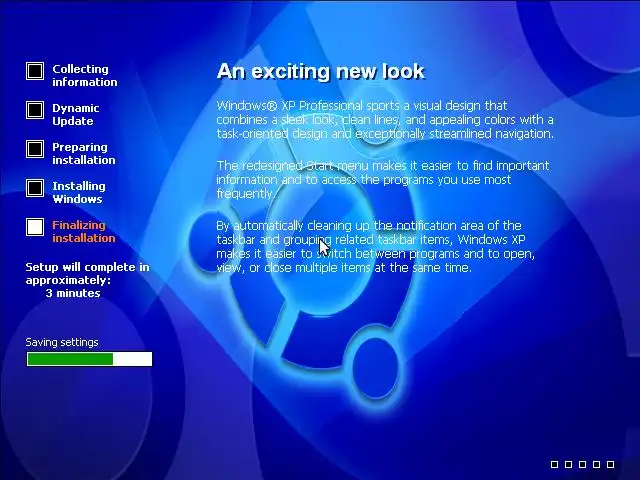Image resolution: width=640 pixels, height=480 pixels.
Task: Click the 'Dynamic Update' step label
Action: pyautogui.click(x=76, y=115)
